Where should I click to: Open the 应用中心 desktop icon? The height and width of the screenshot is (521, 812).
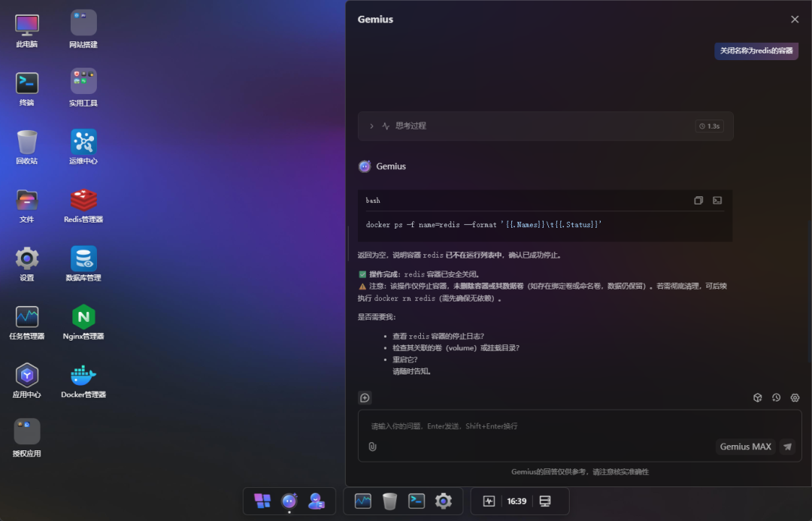27,381
